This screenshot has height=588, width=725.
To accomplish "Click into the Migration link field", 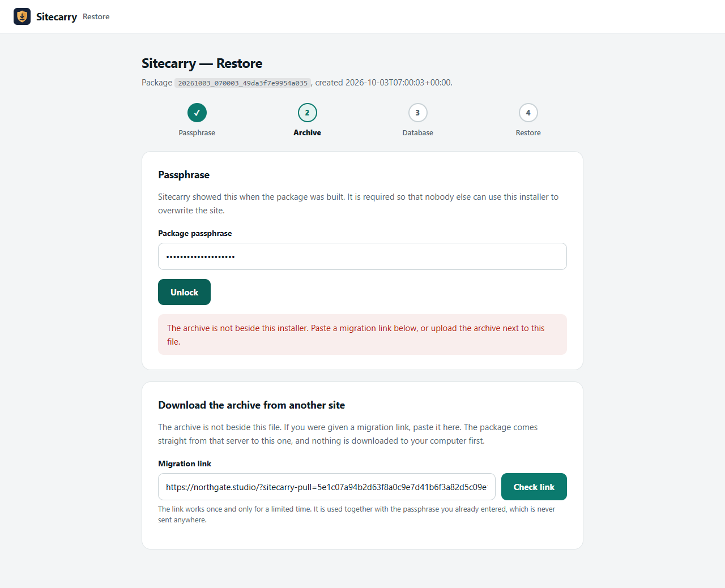I will coord(327,487).
